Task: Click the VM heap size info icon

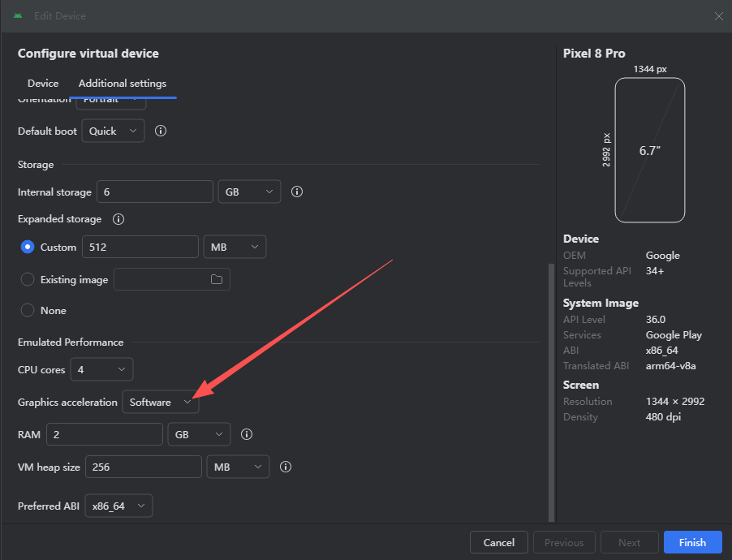Action: (x=286, y=467)
